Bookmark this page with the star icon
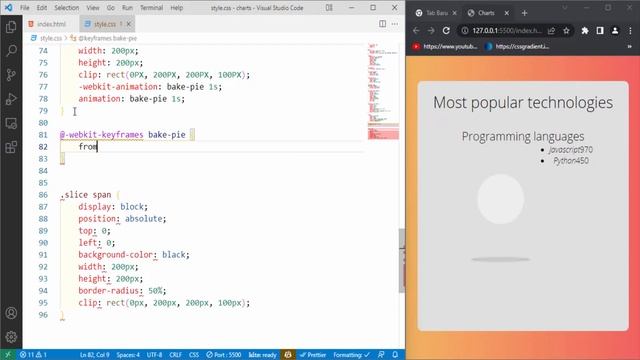The image size is (640, 360). point(566,31)
